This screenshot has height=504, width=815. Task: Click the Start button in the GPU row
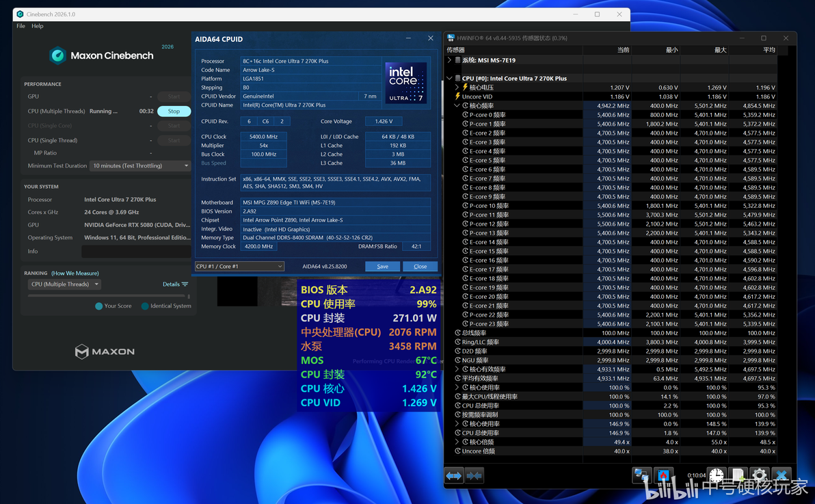[x=174, y=96]
